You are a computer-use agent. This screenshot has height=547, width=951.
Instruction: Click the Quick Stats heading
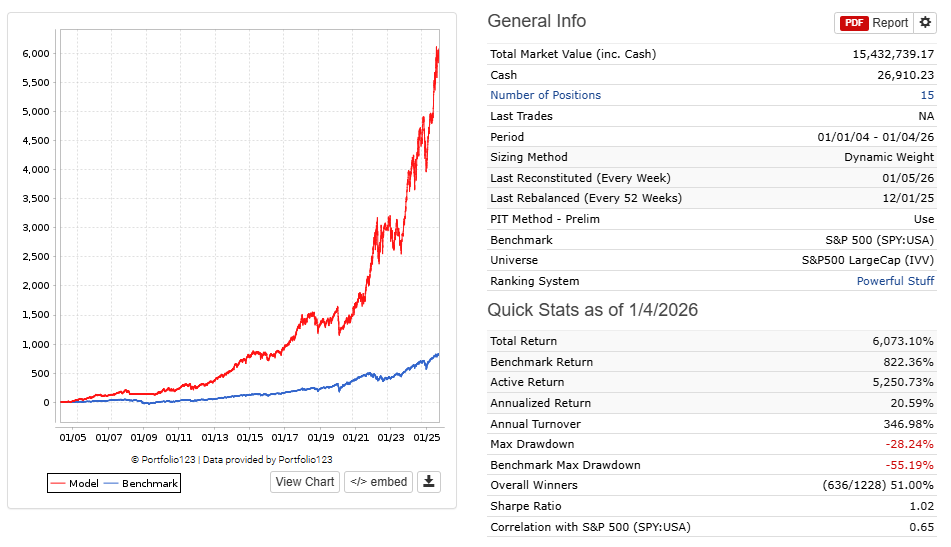tap(592, 310)
